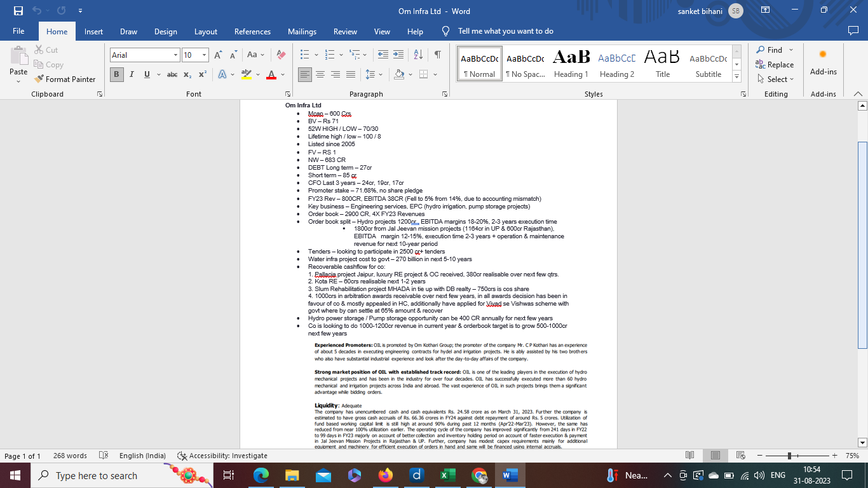Open Excel from the Windows taskbar
Image resolution: width=868 pixels, height=488 pixels.
(x=448, y=475)
